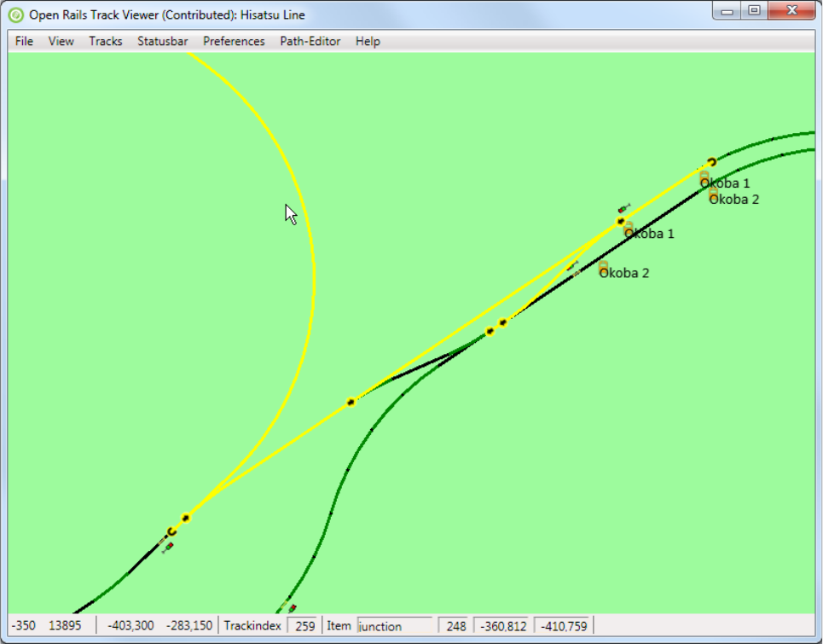Click signal icon above the lower Okoba 1 junction
This screenshot has width=823, height=644.
point(624,208)
